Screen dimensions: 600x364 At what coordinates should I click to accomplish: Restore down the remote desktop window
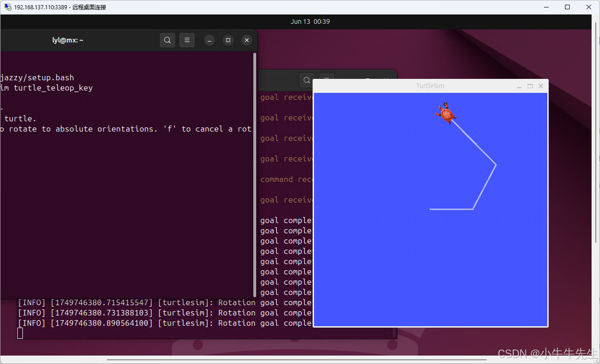coord(567,7)
